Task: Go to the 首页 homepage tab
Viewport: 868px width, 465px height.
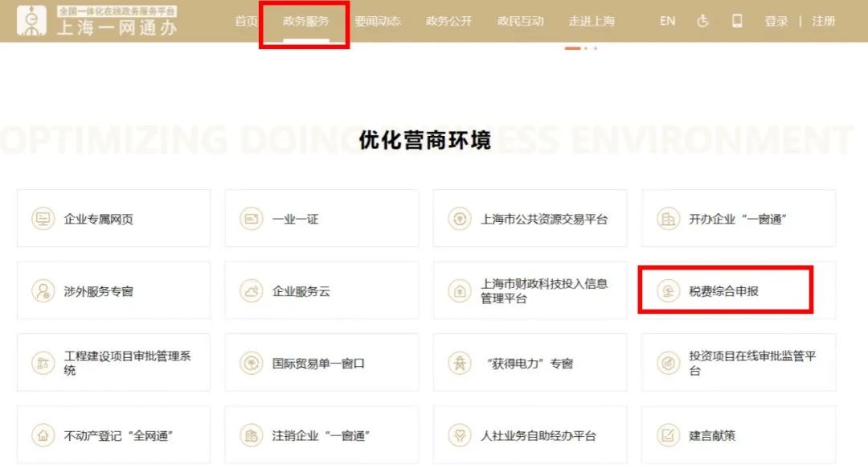Action: 245,22
